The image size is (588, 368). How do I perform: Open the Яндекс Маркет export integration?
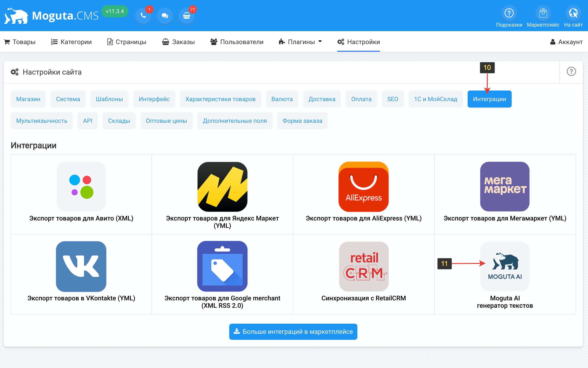coord(222,187)
